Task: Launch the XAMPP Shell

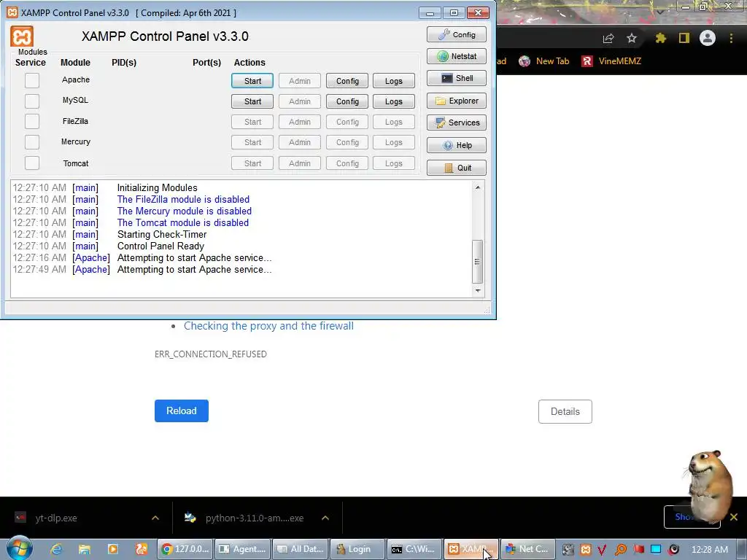Action: pyautogui.click(x=457, y=78)
